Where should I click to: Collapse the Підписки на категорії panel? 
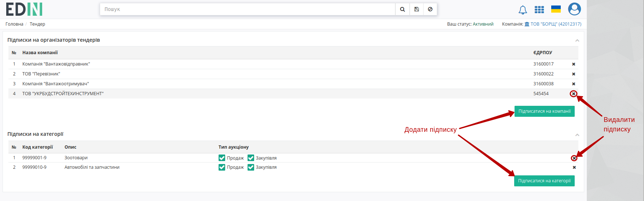coord(577,135)
